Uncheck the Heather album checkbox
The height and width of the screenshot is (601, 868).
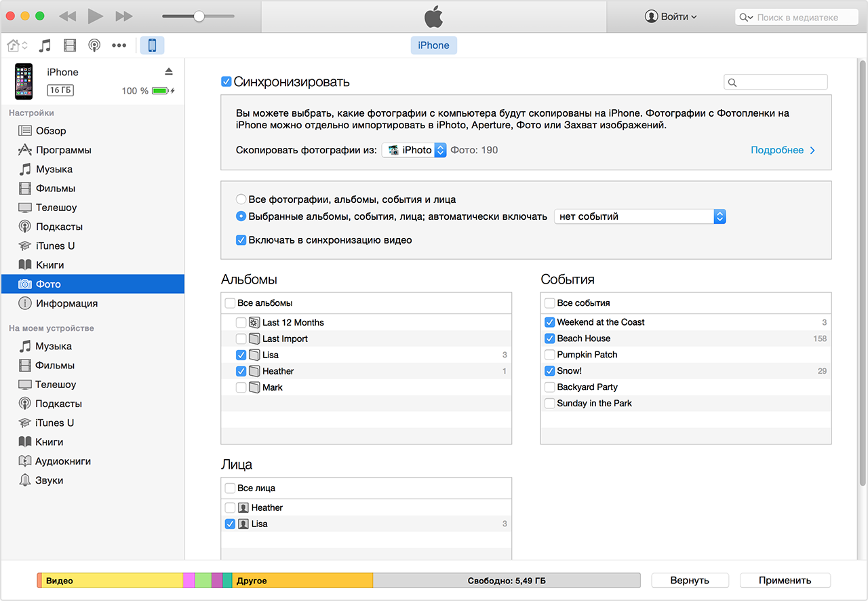coord(241,371)
